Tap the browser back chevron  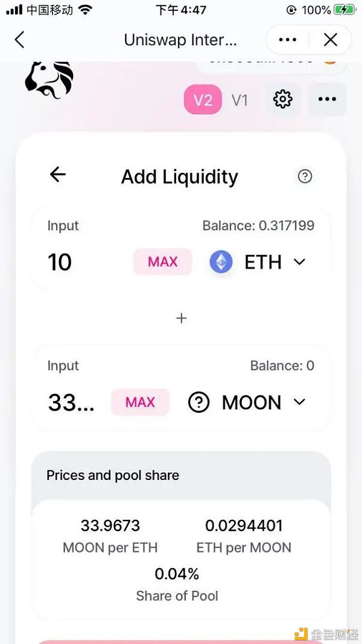point(19,40)
